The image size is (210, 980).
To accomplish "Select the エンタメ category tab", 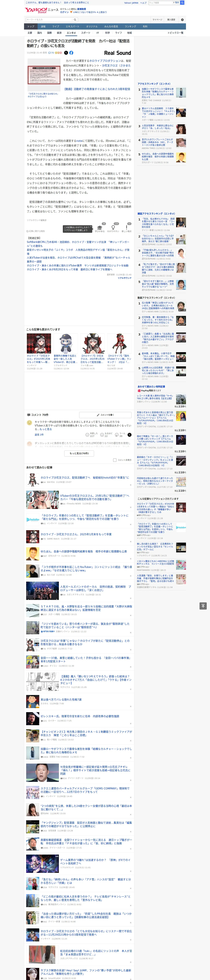I will [71, 33].
